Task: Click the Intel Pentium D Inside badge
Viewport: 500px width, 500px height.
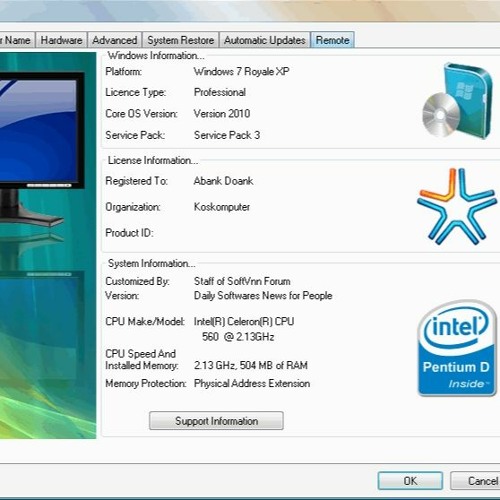Action: click(457, 348)
